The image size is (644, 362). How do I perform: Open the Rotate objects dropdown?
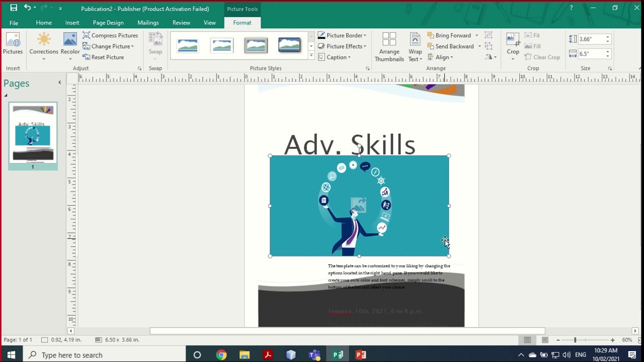point(491,57)
